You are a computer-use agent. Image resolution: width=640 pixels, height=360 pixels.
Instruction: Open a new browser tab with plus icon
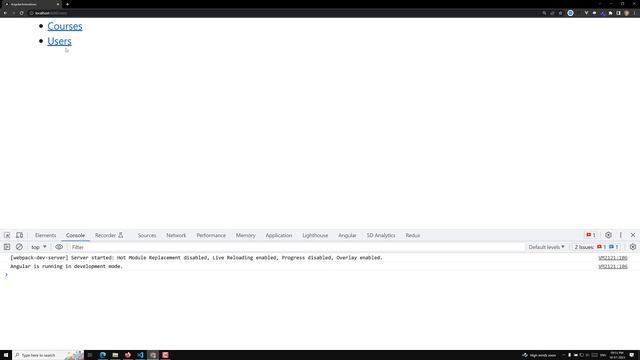(67, 4)
